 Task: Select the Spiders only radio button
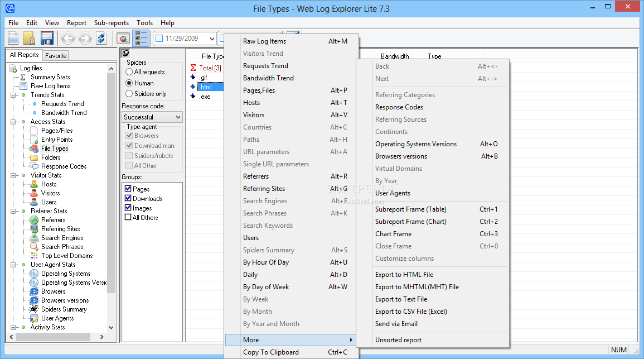[129, 94]
